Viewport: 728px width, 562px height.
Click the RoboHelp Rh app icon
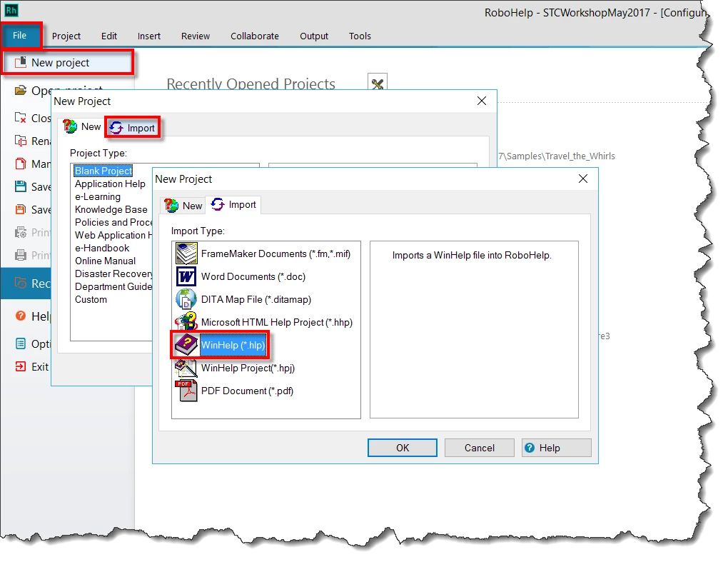point(11,10)
